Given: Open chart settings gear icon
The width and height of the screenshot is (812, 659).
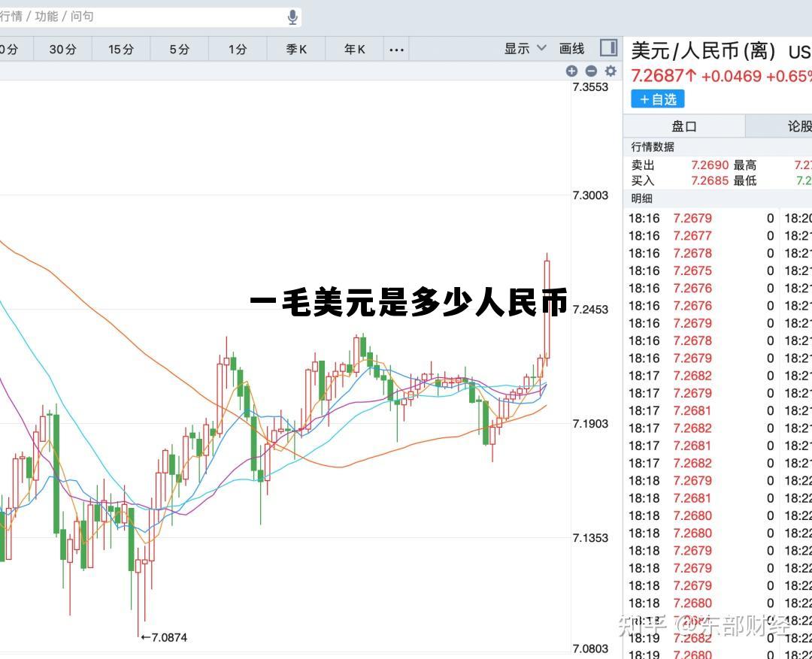Looking at the screenshot, I should click(611, 71).
